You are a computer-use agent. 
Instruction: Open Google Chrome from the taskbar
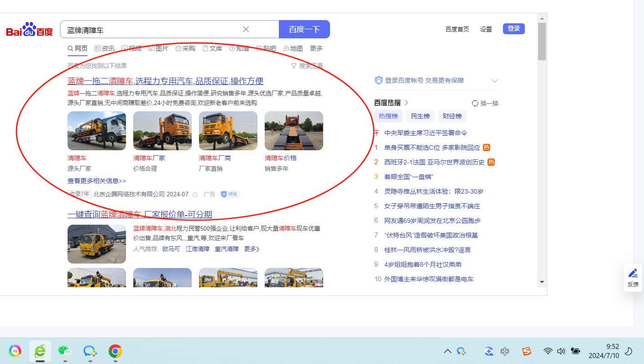coord(115,351)
